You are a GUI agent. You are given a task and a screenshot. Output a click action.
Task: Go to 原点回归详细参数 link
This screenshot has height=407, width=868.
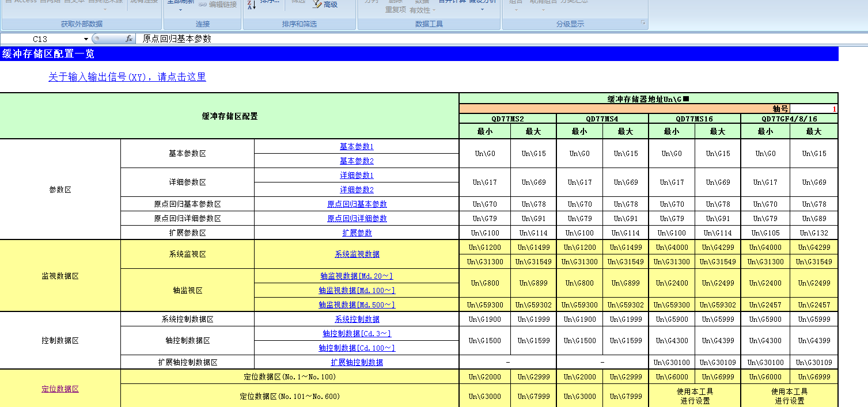(x=357, y=219)
